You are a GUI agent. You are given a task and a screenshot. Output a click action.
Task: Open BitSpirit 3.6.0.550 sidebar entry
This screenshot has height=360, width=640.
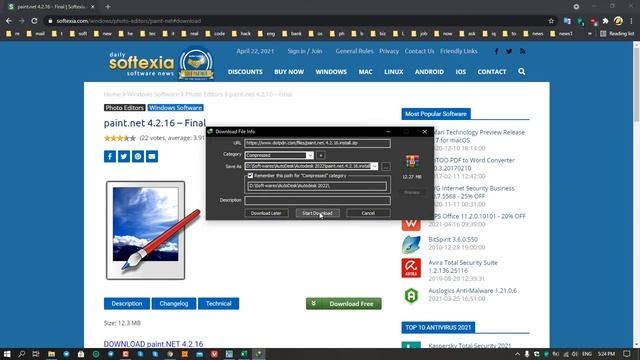point(453,240)
